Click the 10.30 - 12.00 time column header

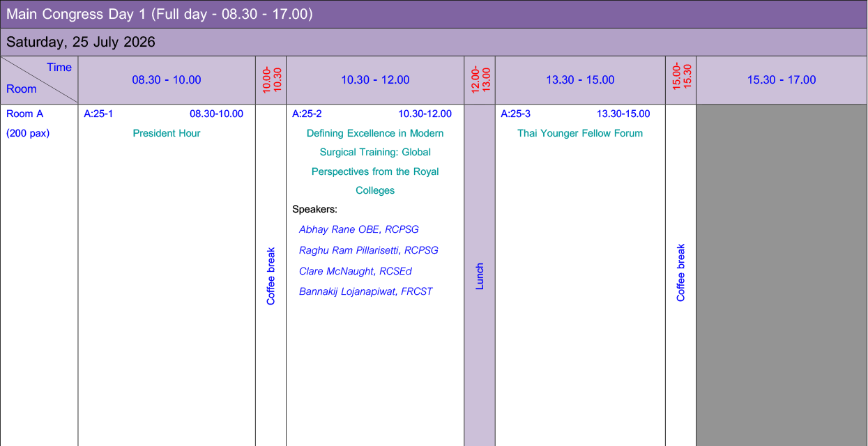(375, 80)
